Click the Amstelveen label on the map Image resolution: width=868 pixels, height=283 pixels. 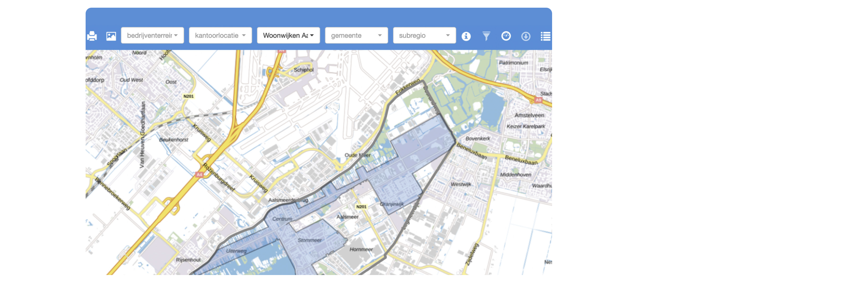pyautogui.click(x=529, y=116)
